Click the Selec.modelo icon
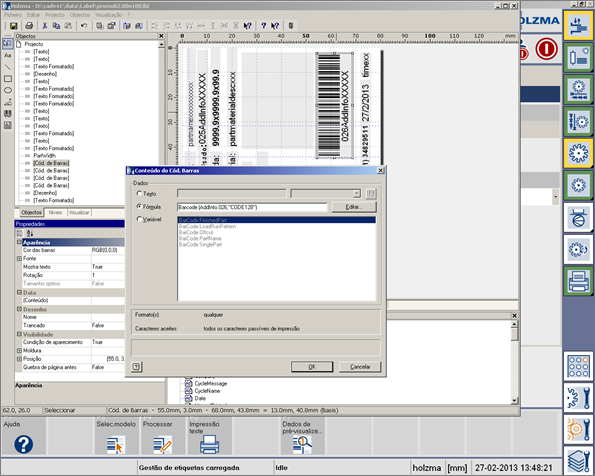Viewport: 595px width, 476px height. click(116, 444)
